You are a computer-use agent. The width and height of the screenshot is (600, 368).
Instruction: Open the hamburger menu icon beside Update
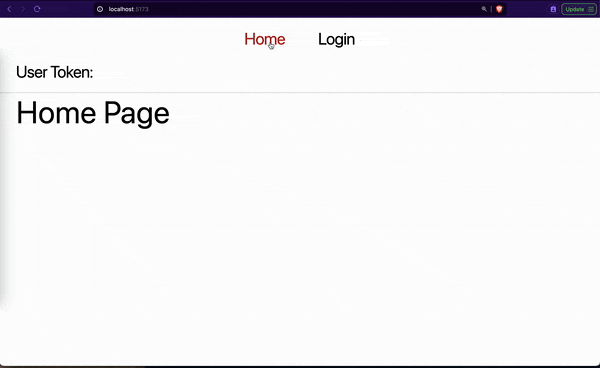click(x=591, y=9)
